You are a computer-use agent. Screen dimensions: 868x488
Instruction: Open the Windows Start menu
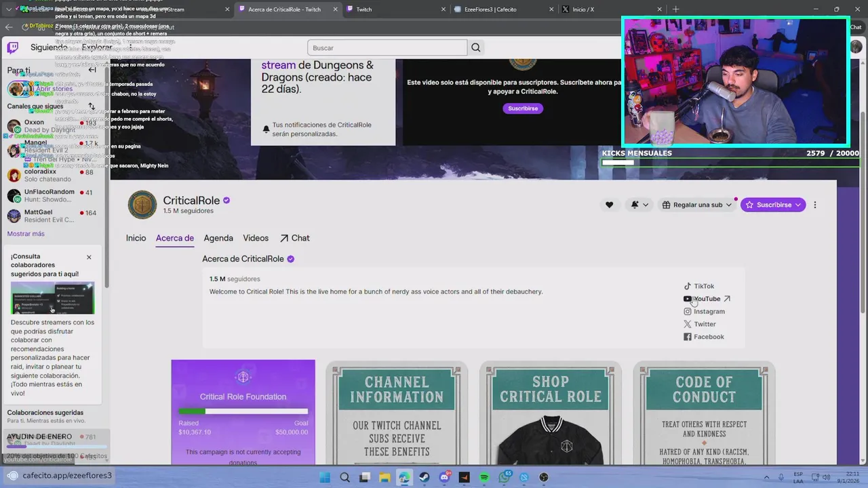click(x=325, y=477)
